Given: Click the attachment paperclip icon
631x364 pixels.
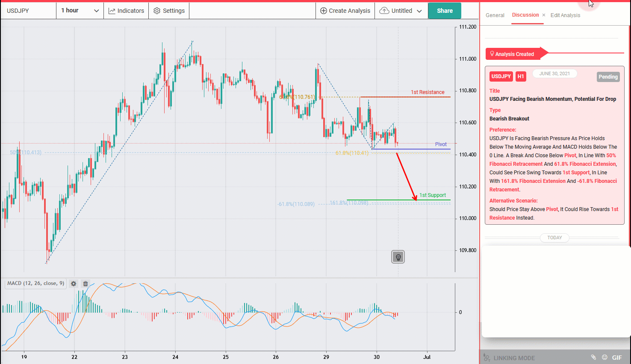Looking at the screenshot, I should point(593,358).
